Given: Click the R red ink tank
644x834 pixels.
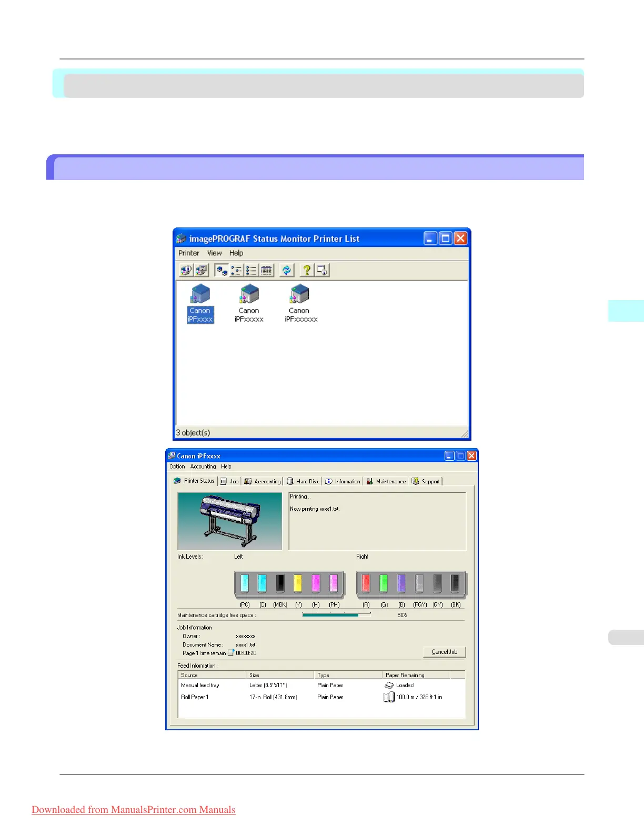Looking at the screenshot, I should (x=366, y=583).
